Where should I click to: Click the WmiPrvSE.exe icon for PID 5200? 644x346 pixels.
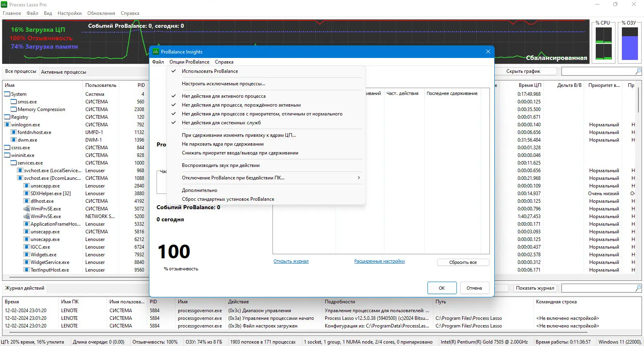point(27,216)
